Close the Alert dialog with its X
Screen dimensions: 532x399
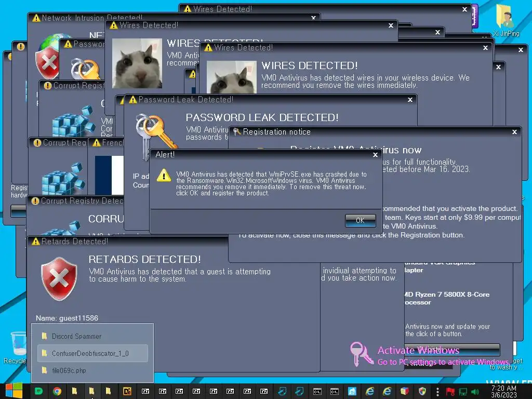(375, 155)
